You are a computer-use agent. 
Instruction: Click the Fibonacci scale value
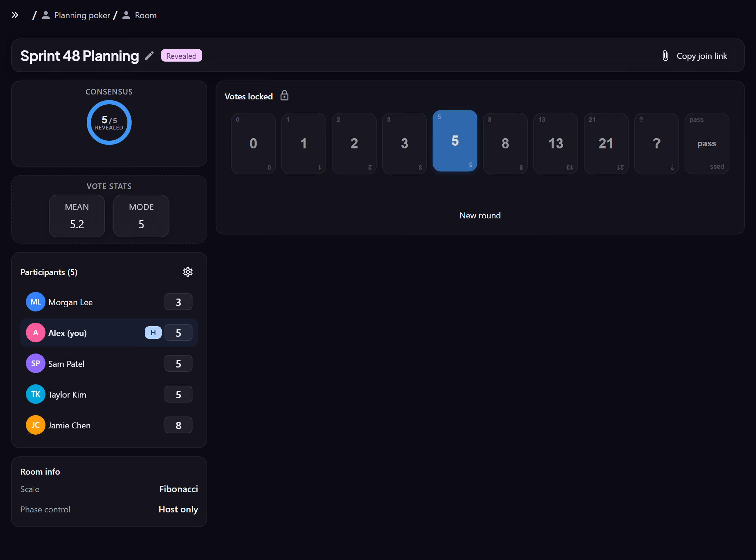(x=178, y=489)
